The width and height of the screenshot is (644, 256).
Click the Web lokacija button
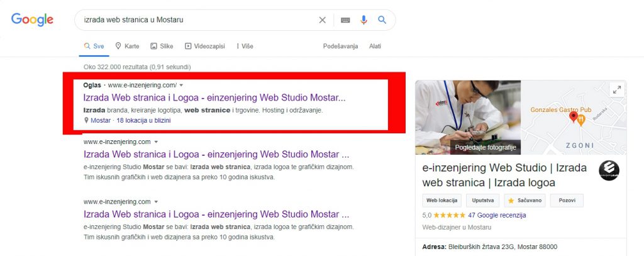pyautogui.click(x=442, y=201)
